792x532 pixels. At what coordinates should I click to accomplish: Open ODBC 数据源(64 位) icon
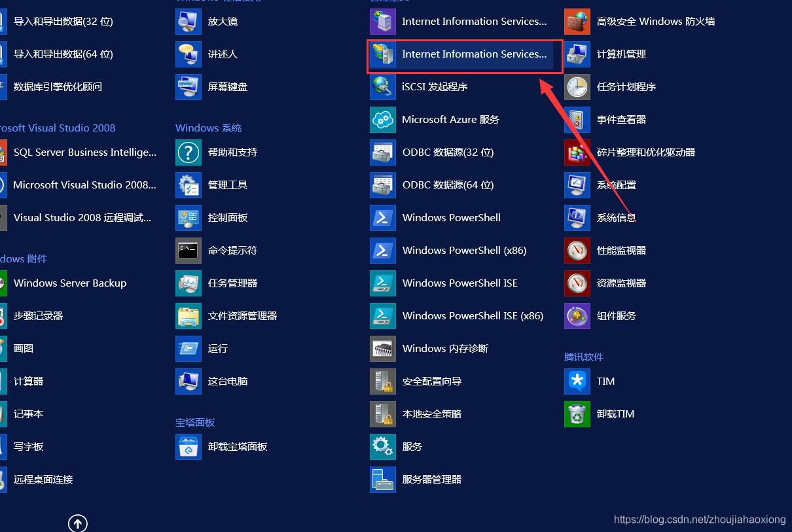pyautogui.click(x=383, y=185)
